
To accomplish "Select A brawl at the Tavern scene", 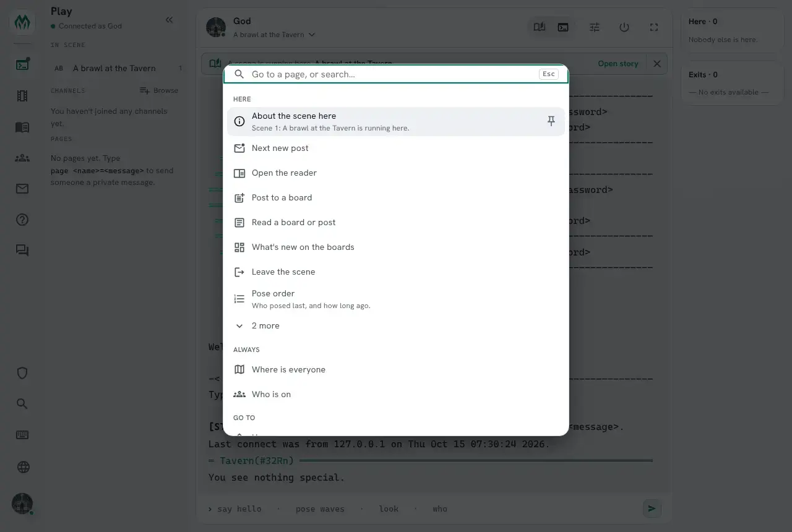I will click(118, 68).
